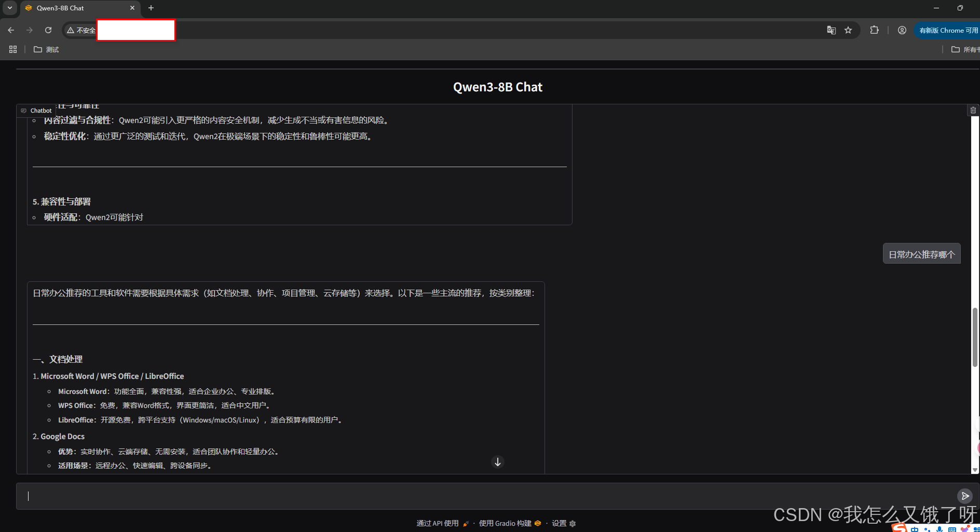Open the translate page icon
This screenshot has width=980, height=532.
coord(831,30)
